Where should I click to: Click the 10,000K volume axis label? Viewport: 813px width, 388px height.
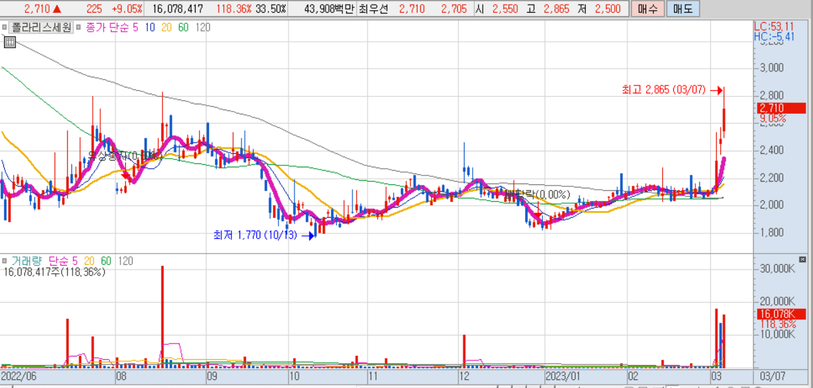point(776,334)
